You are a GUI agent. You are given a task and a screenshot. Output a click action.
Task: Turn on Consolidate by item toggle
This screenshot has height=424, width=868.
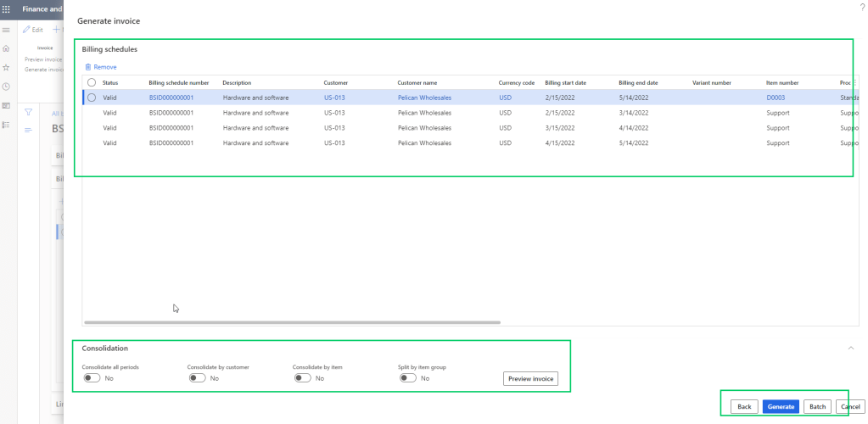302,378
